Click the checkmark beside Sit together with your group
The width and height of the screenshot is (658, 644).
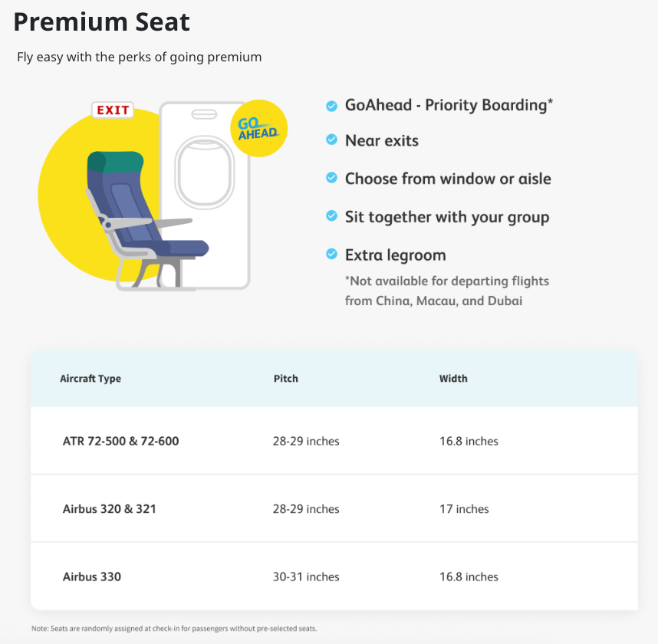pyautogui.click(x=331, y=216)
